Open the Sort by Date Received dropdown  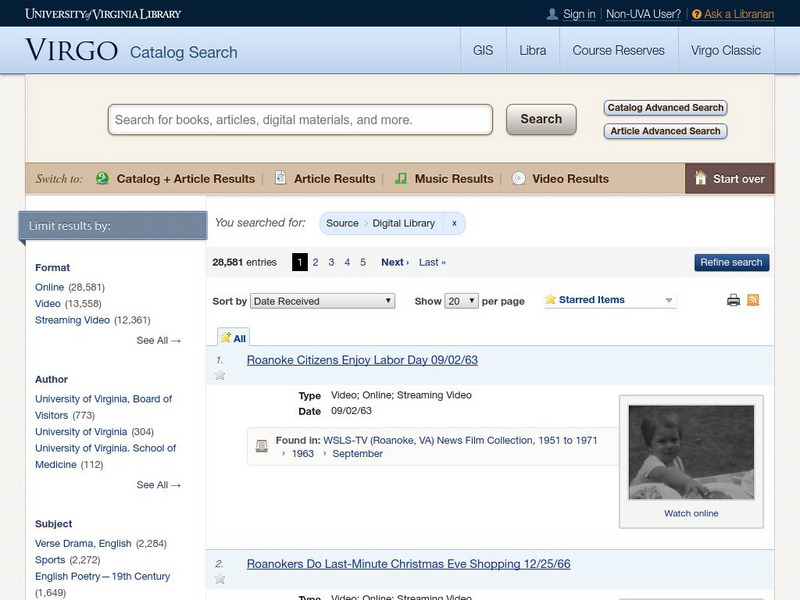point(322,301)
